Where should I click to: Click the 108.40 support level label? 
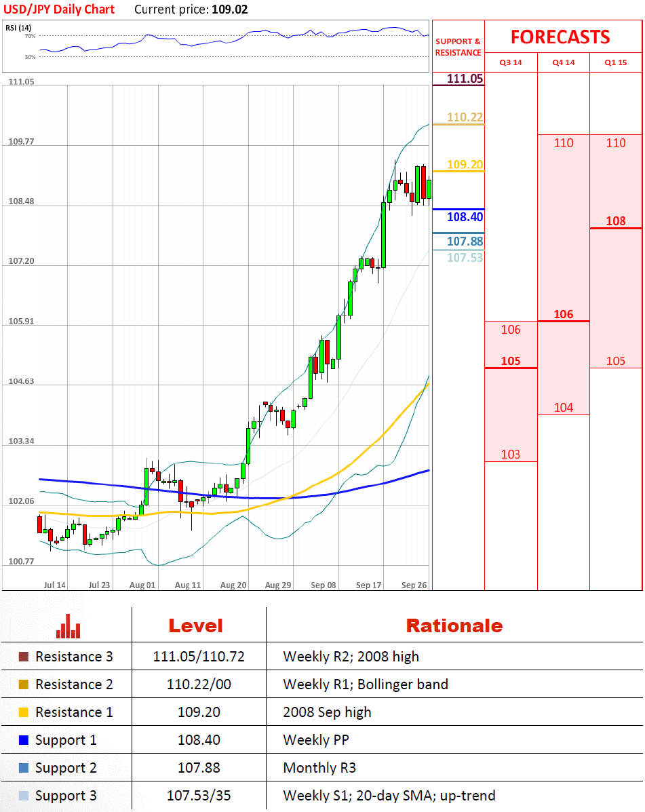coord(465,217)
